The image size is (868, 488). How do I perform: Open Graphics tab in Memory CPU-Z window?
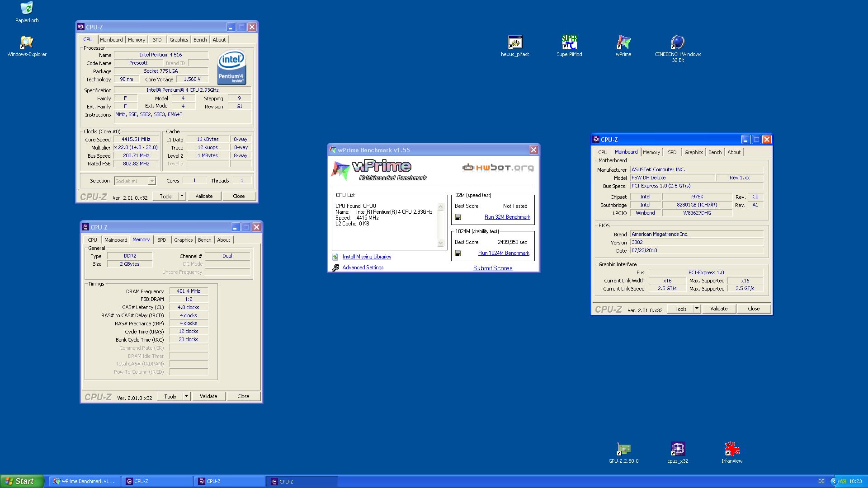(183, 240)
